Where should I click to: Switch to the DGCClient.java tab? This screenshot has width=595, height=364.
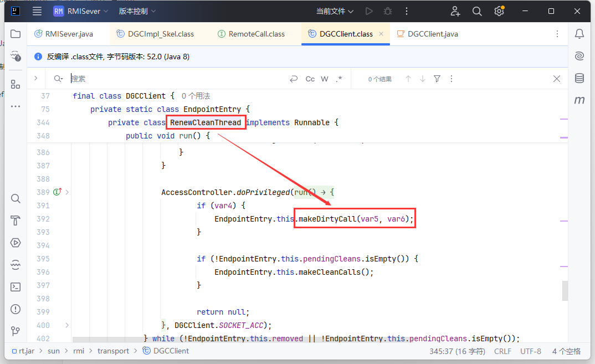[433, 34]
